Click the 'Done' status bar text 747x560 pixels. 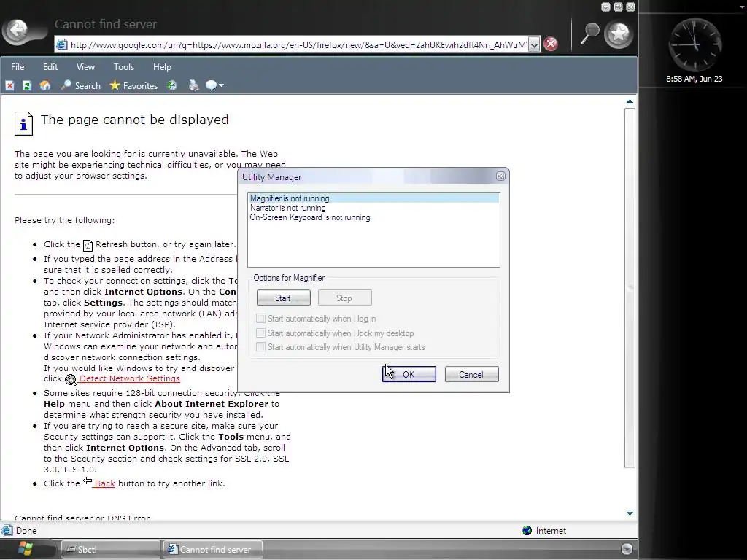pos(26,531)
